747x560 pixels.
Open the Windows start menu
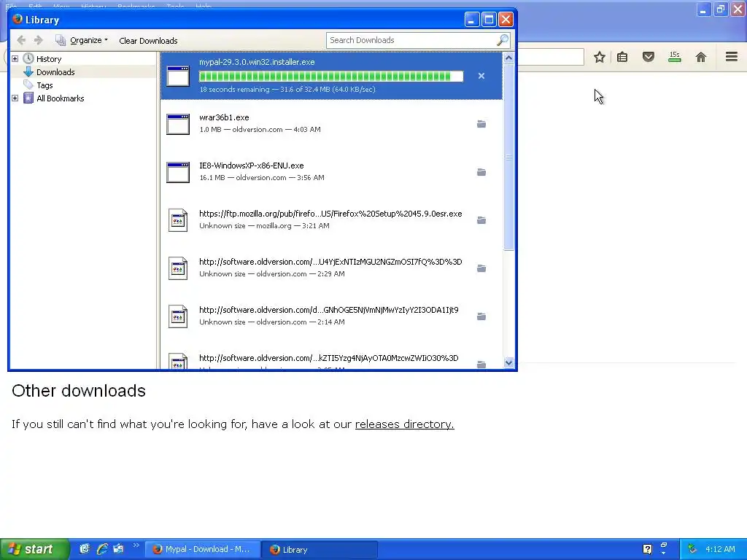pyautogui.click(x=34, y=549)
